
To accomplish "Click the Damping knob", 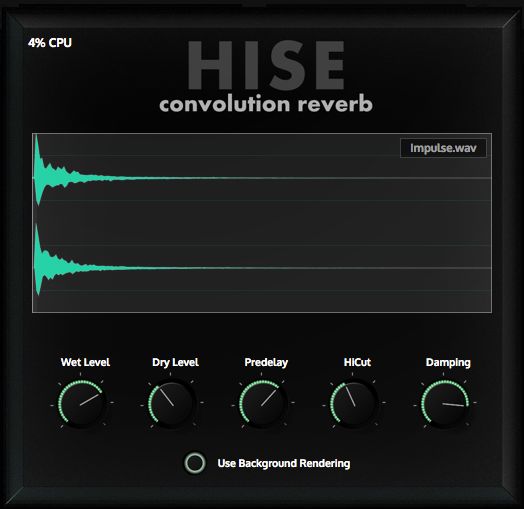I will [x=445, y=404].
